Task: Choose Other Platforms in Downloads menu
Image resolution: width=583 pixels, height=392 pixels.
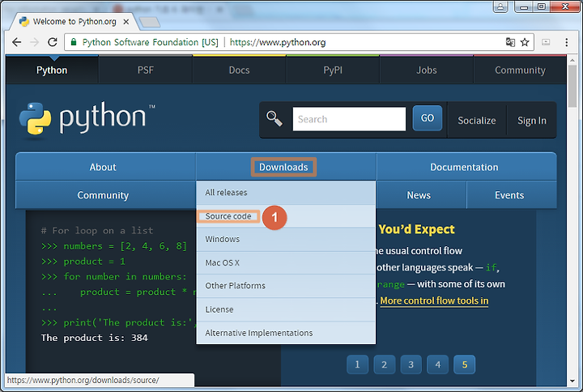Action: [x=286, y=286]
